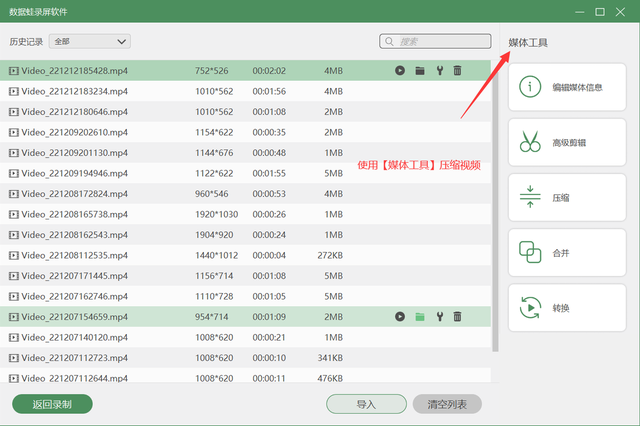Select the row Video_221208172824.mp4
The width and height of the screenshot is (640, 426).
[245, 194]
